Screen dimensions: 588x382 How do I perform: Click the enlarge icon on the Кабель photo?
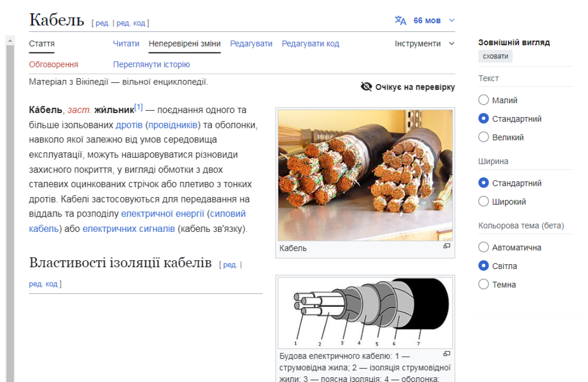(x=447, y=245)
